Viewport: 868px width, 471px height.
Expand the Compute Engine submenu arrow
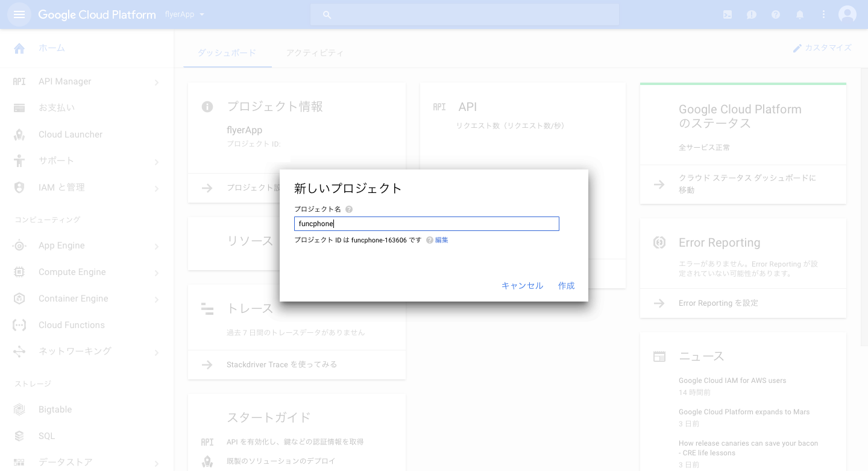(156, 273)
